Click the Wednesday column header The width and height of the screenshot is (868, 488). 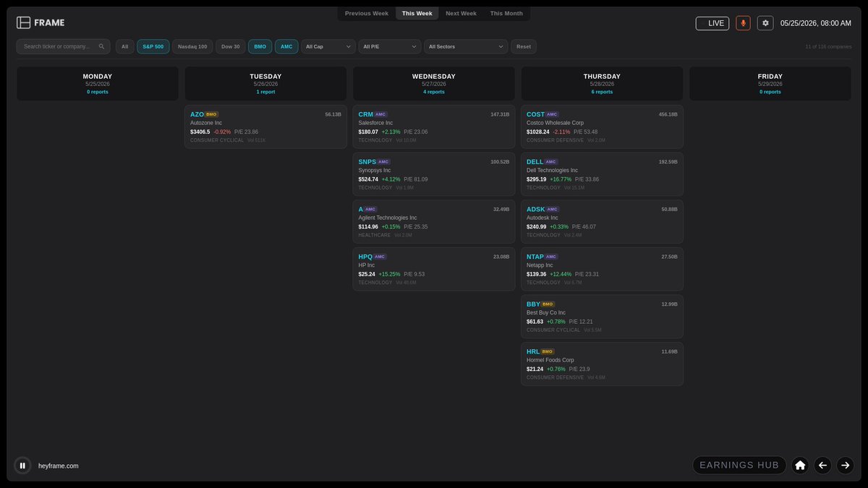[x=434, y=84]
